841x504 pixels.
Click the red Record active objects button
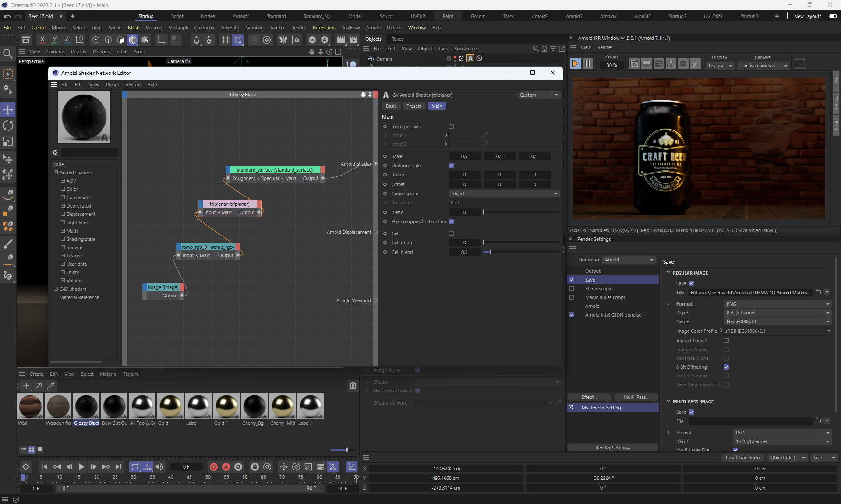tap(214, 467)
